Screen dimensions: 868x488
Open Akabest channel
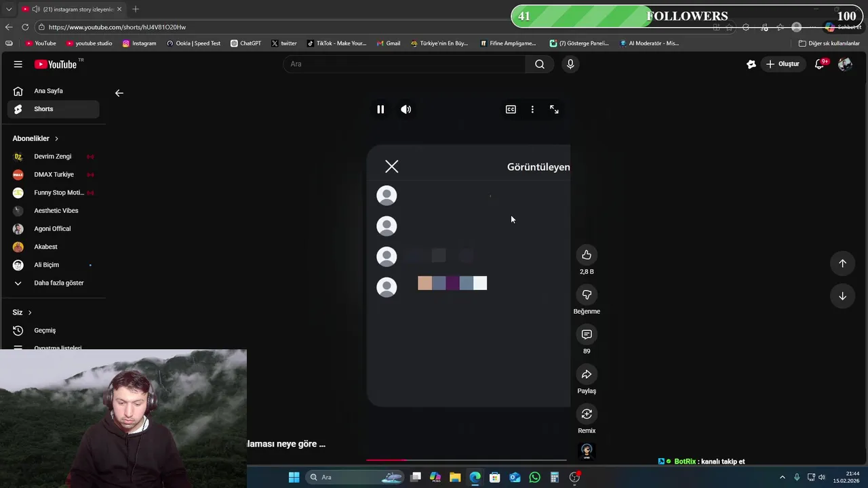(53, 247)
